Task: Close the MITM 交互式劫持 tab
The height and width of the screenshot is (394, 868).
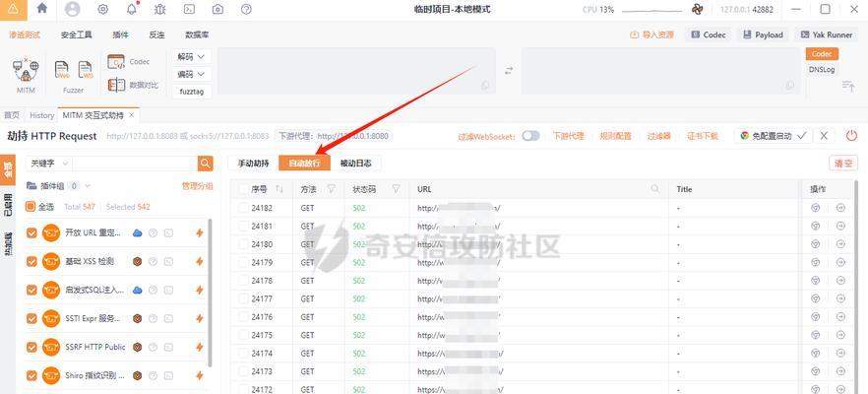Action: point(131,115)
